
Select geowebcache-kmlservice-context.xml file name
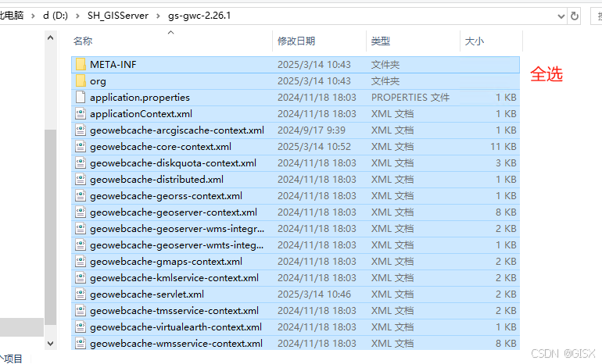174,278
